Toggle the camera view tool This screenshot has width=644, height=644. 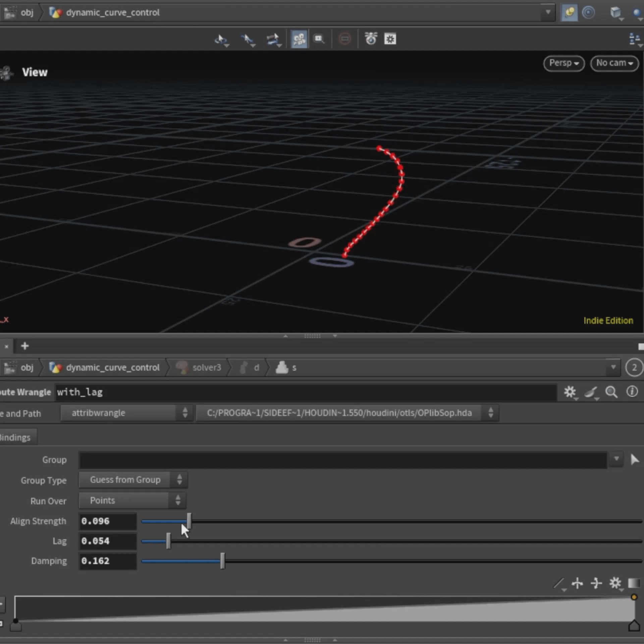point(299,39)
